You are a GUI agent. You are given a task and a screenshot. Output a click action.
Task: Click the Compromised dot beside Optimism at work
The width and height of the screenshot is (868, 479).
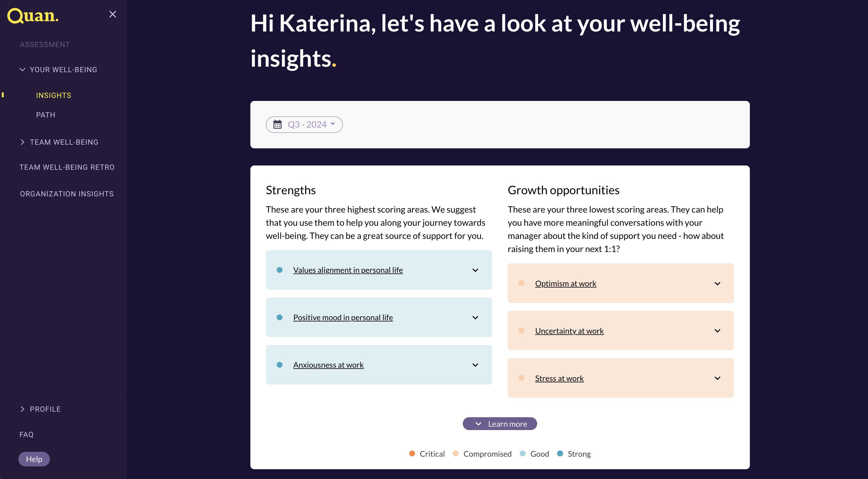pos(521,283)
